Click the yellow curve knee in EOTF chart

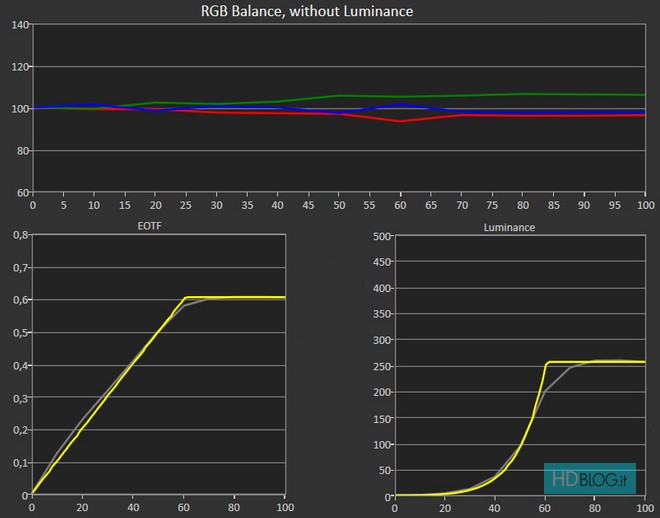pos(185,297)
